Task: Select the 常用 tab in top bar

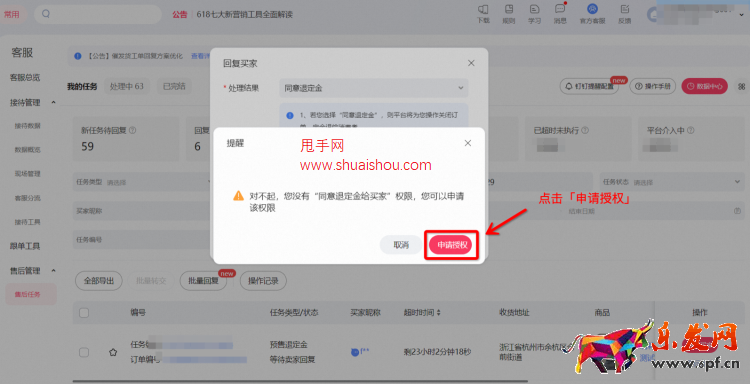Action: coord(11,14)
